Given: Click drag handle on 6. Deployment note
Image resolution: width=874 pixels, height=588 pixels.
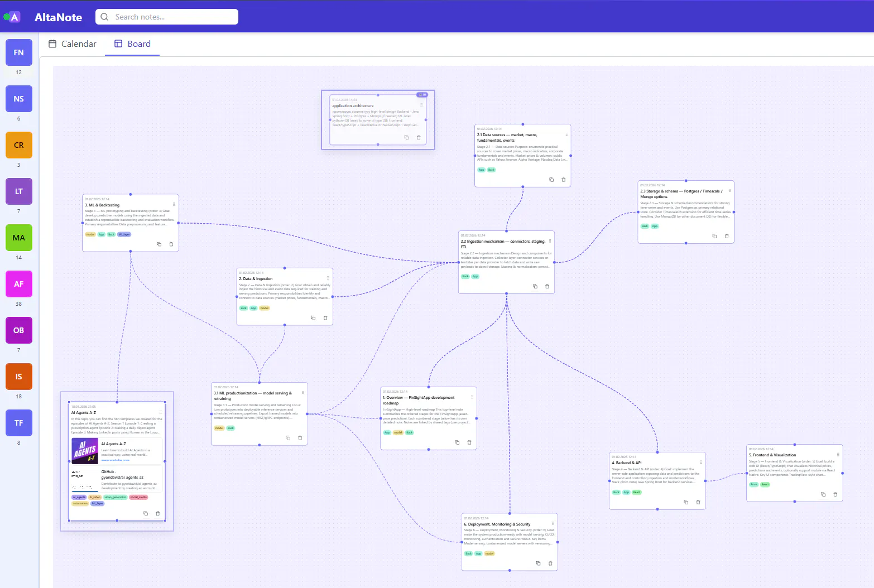Looking at the screenshot, I should pyautogui.click(x=553, y=523).
